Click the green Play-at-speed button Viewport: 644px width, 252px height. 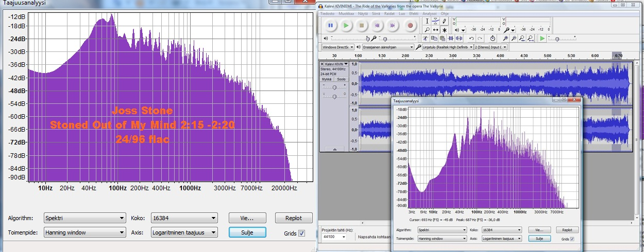click(x=542, y=39)
